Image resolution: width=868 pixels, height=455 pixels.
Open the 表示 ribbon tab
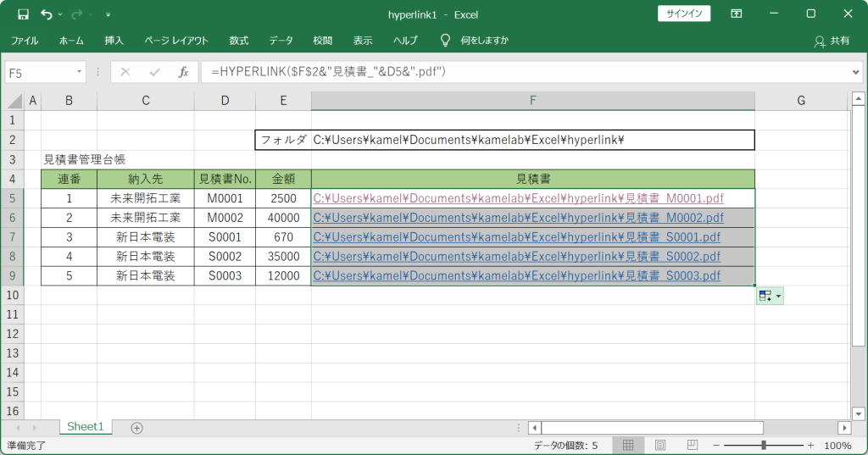pos(363,41)
